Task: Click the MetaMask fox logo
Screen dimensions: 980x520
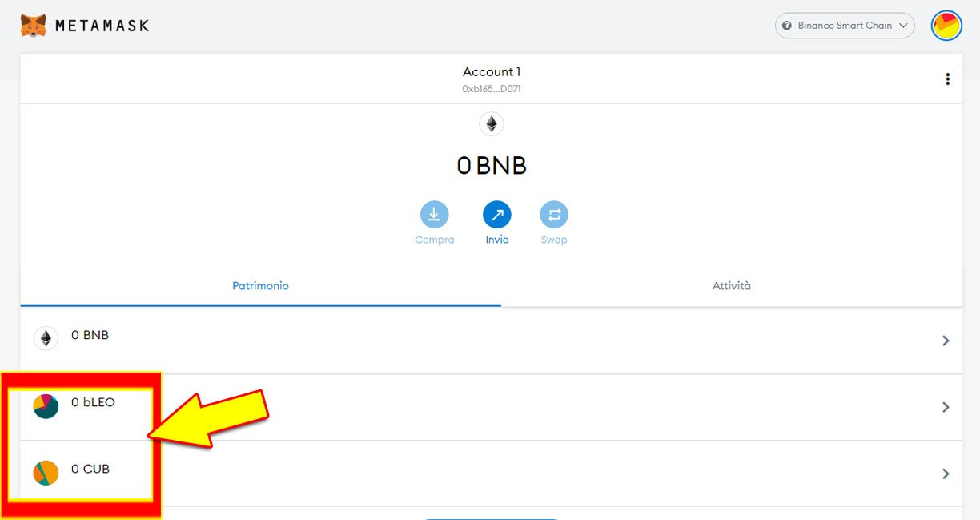Action: pos(33,26)
